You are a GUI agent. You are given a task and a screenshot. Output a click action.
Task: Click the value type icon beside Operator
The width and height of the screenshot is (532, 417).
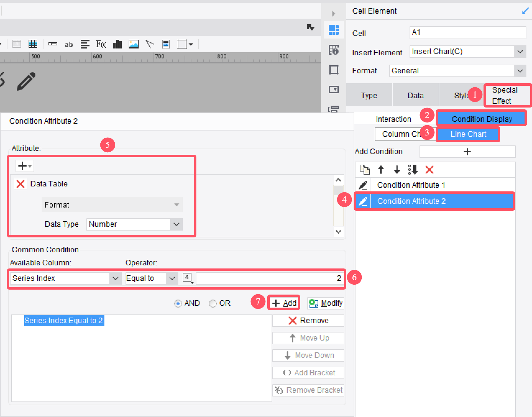pos(188,278)
